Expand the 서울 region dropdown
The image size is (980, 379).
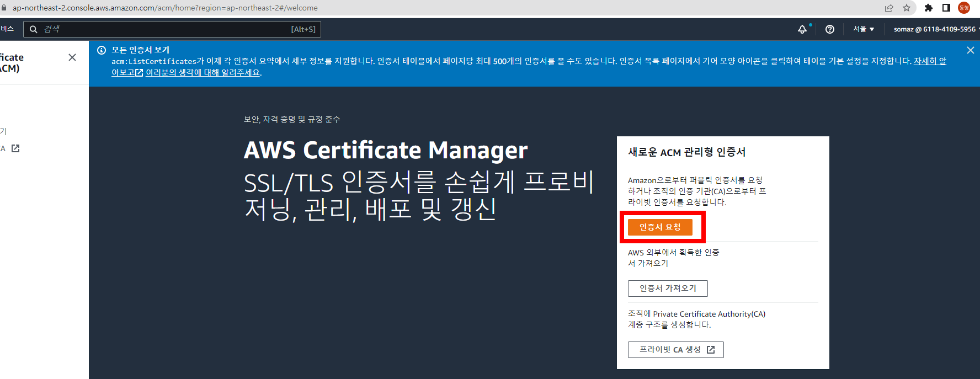click(x=864, y=29)
